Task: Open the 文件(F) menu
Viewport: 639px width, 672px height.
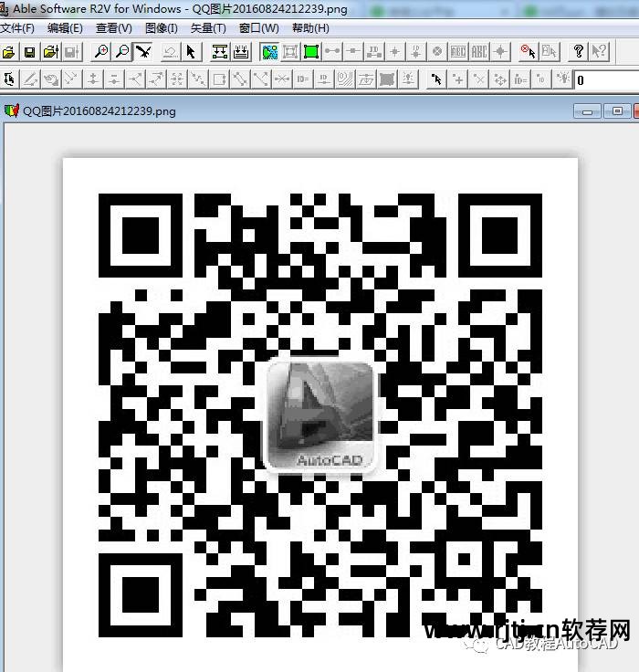Action: tap(17, 28)
